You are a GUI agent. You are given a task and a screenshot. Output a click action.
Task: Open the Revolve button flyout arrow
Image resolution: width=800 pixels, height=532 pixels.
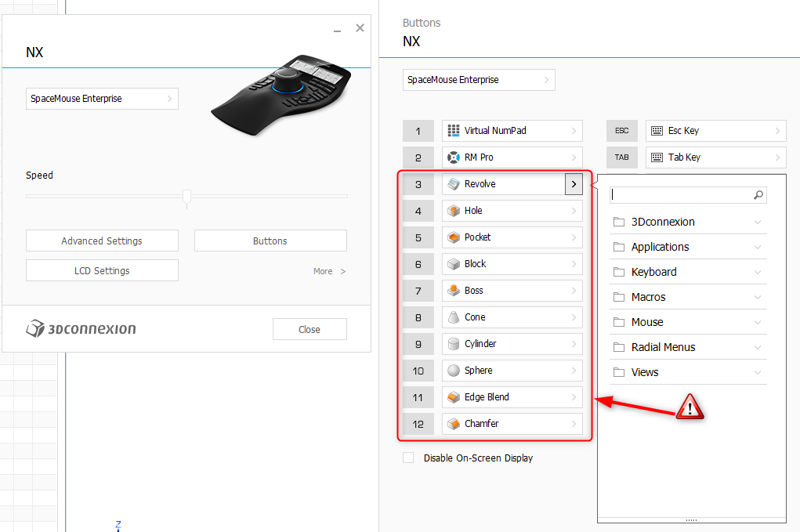[x=574, y=184]
